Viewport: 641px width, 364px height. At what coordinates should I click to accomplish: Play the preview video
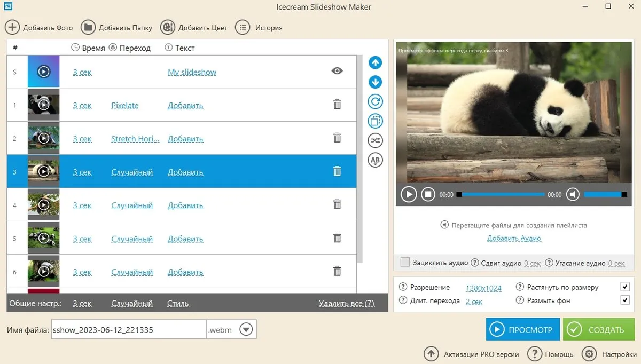(409, 194)
